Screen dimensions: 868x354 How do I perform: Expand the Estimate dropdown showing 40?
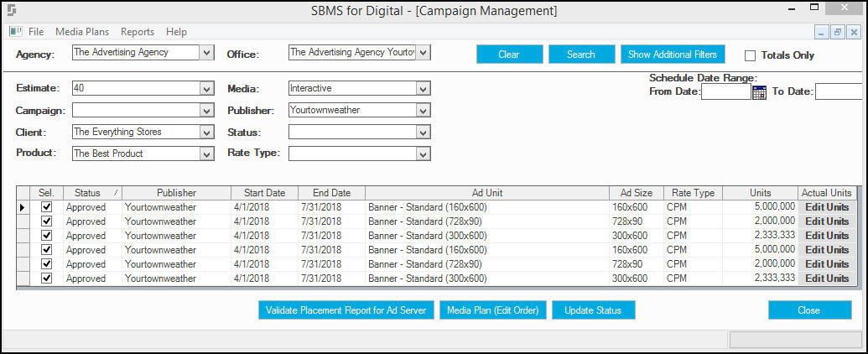206,89
